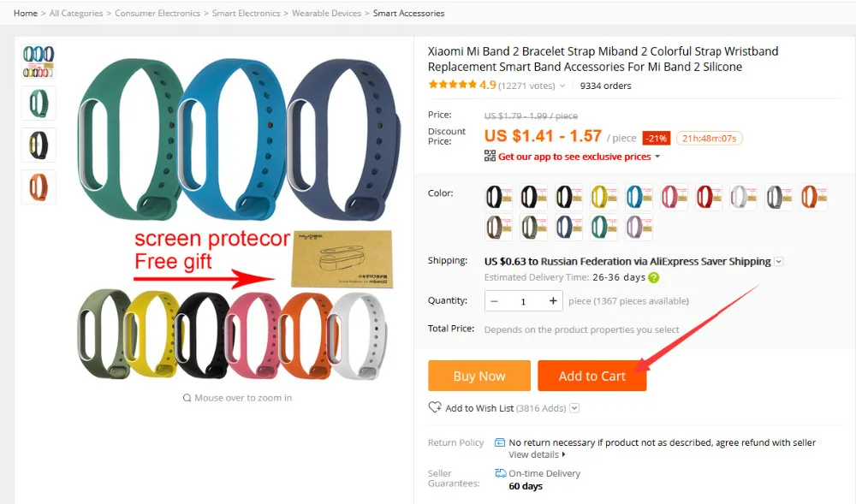Viewport: 856px width, 504px height.
Task: Select the yellow strap color option
Action: (x=603, y=197)
